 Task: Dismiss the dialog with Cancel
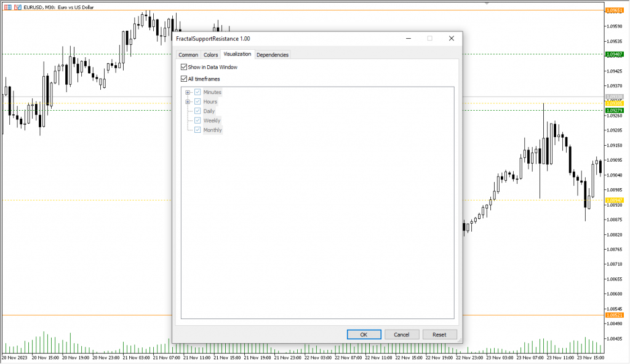(x=402, y=334)
